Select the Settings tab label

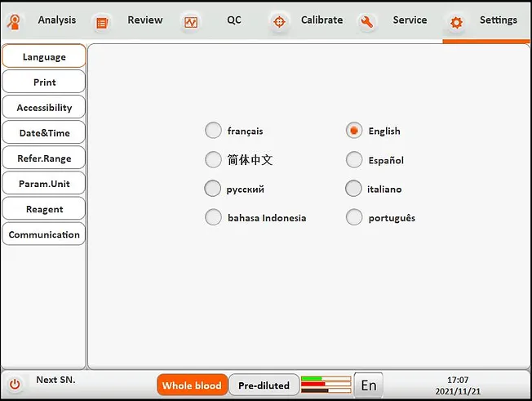[x=499, y=20]
